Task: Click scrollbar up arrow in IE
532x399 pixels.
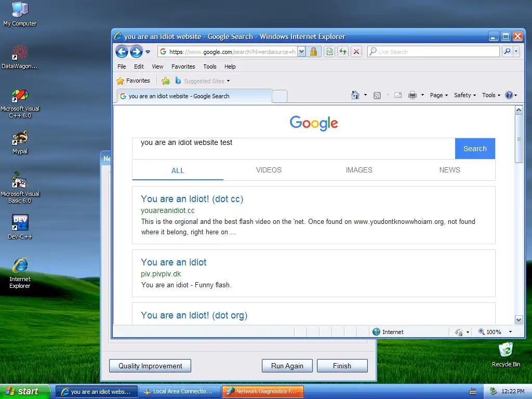Action: click(518, 110)
